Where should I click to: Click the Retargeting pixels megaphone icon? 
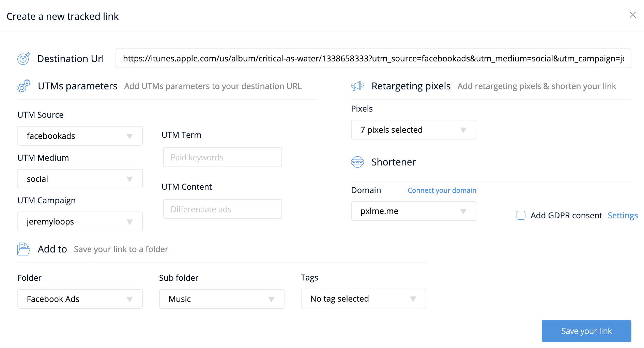tap(357, 86)
